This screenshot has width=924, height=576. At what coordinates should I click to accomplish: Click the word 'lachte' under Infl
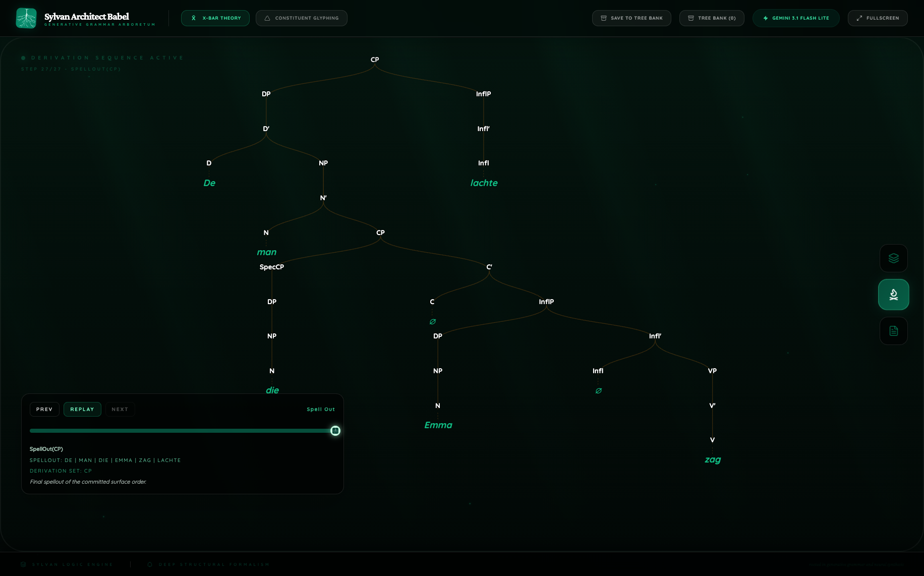484,183
